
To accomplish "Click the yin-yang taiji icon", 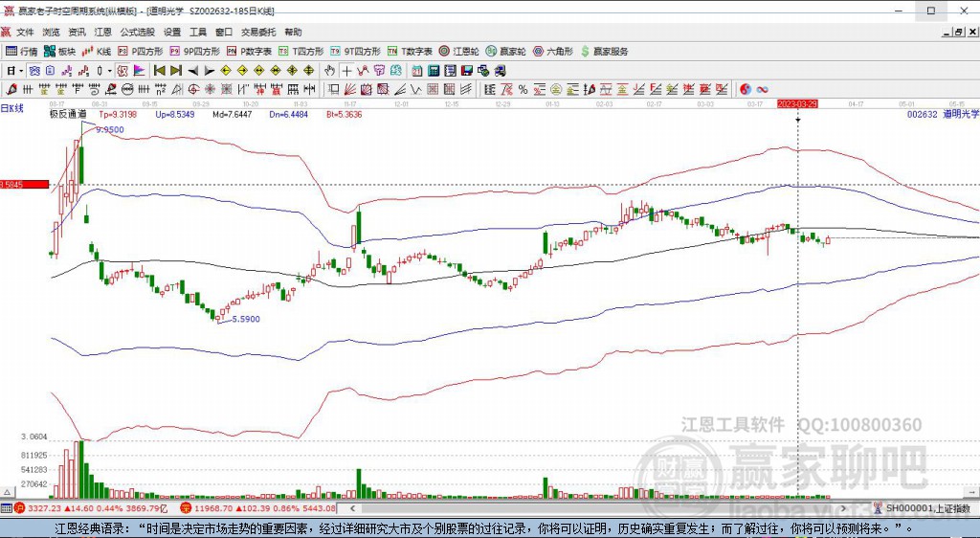I will click(x=745, y=89).
